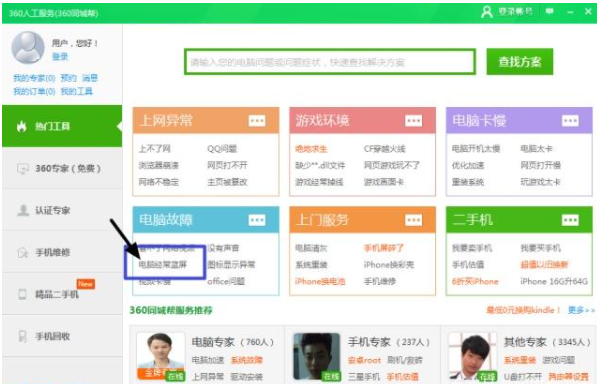Screen dimensions: 597x384
Task: Open the 最低0元换购kindle promotion link
Action: point(523,310)
